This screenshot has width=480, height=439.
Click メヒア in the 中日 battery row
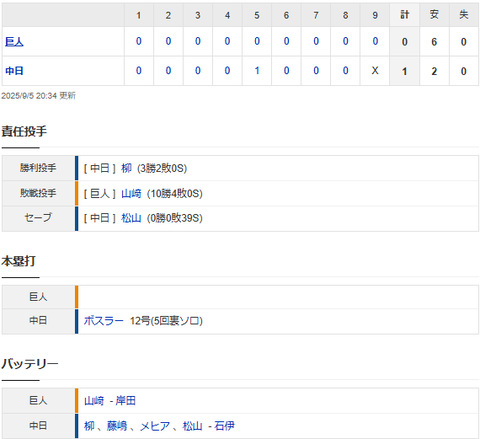pyautogui.click(x=155, y=426)
